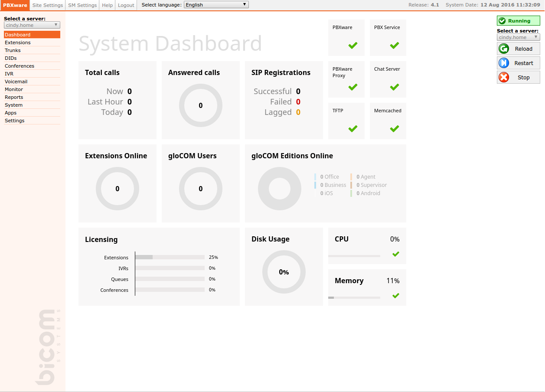
Task: Click the Restart button
Action: pos(519,63)
